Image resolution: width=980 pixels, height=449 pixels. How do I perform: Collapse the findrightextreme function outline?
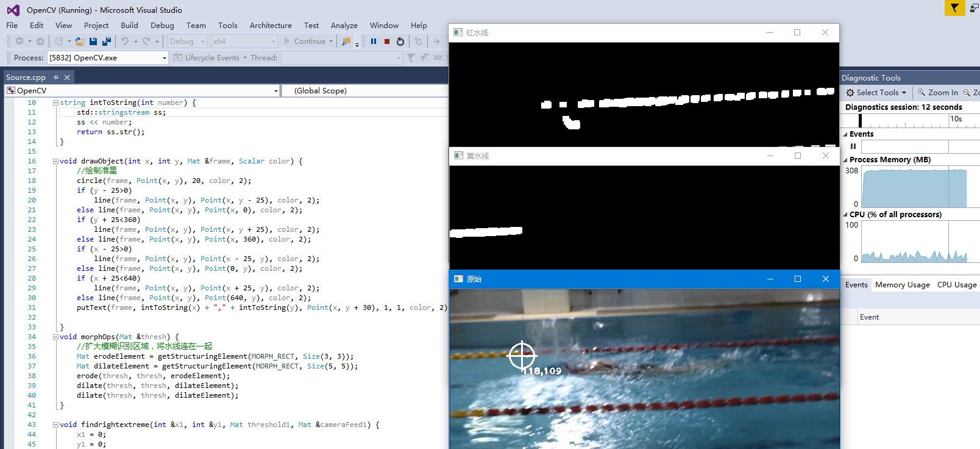55,425
